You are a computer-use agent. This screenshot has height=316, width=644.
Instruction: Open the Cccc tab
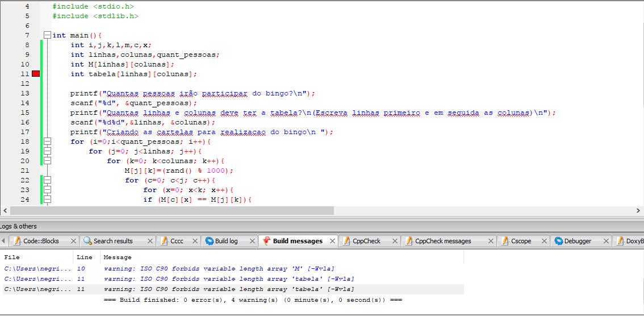177,241
